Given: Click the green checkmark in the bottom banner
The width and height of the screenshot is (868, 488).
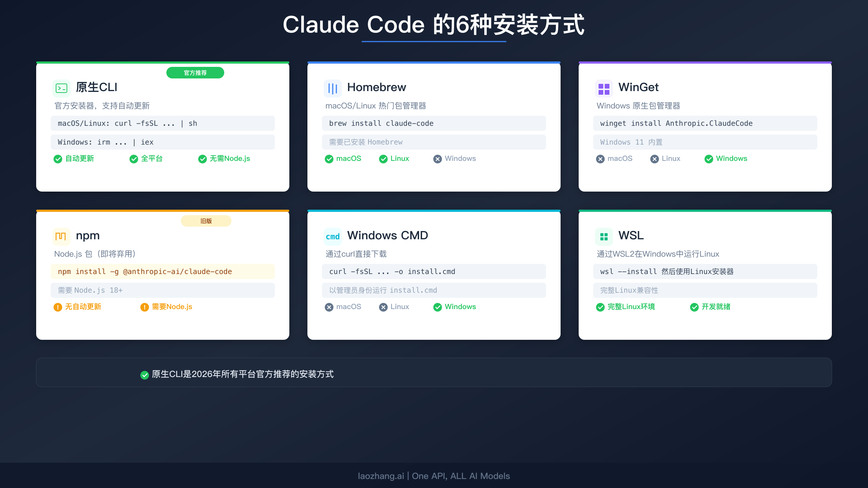Looking at the screenshot, I should pyautogui.click(x=145, y=375).
